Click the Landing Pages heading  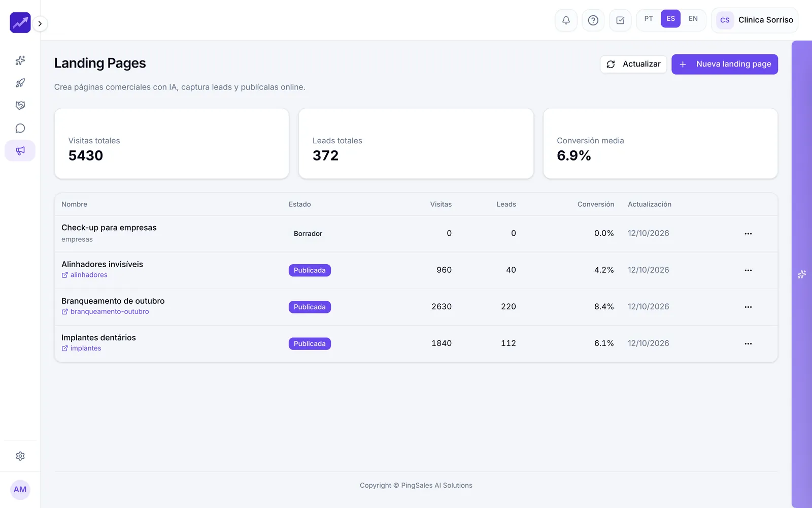[x=100, y=63]
